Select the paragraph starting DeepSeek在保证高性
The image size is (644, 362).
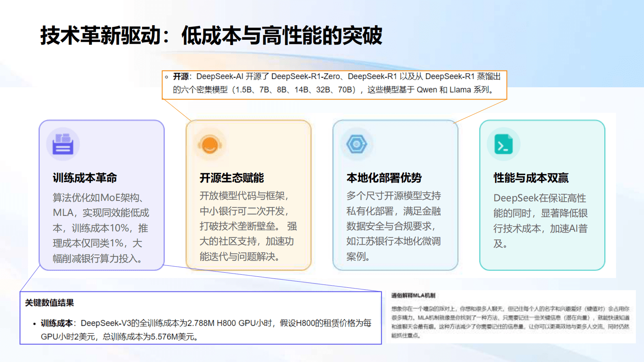[541, 221]
